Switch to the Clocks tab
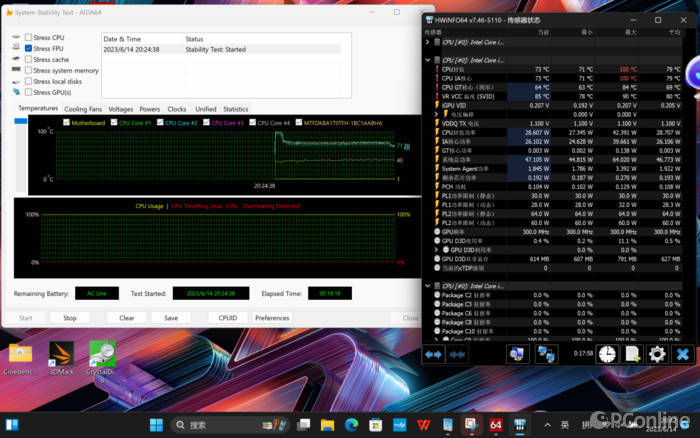The height and width of the screenshot is (438, 700). tap(177, 109)
